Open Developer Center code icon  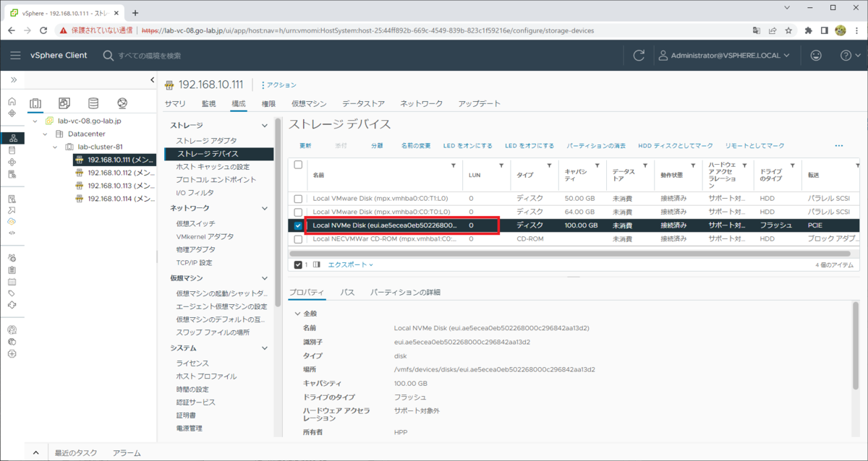[x=12, y=233]
